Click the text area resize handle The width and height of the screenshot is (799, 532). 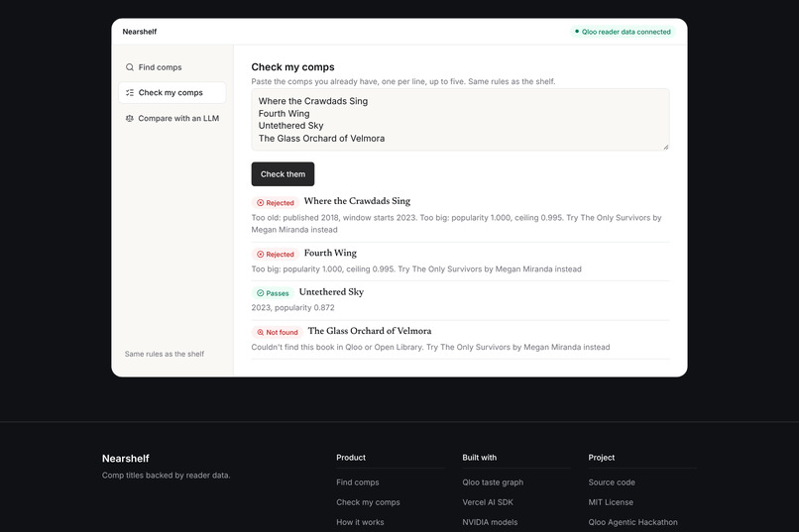pos(665,147)
